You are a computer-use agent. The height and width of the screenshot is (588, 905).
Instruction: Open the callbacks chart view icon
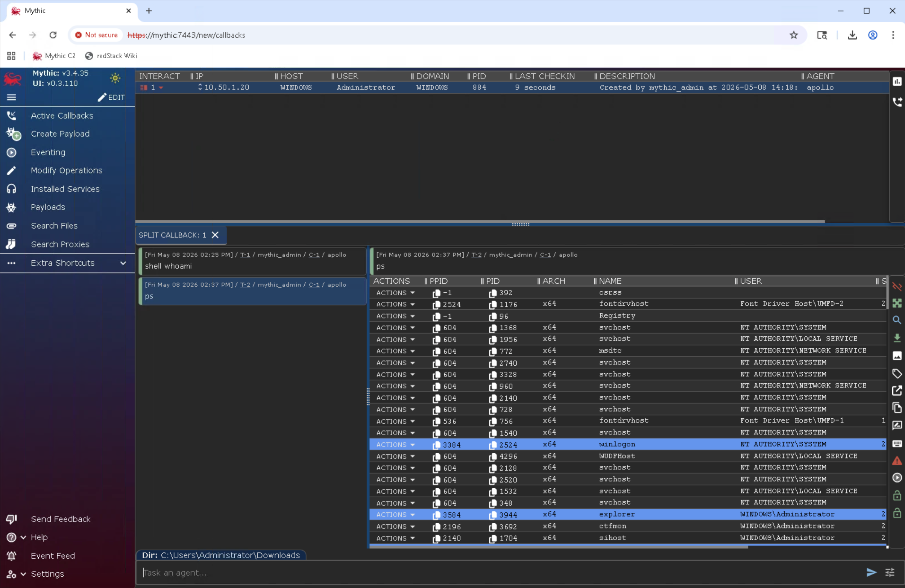tap(897, 81)
